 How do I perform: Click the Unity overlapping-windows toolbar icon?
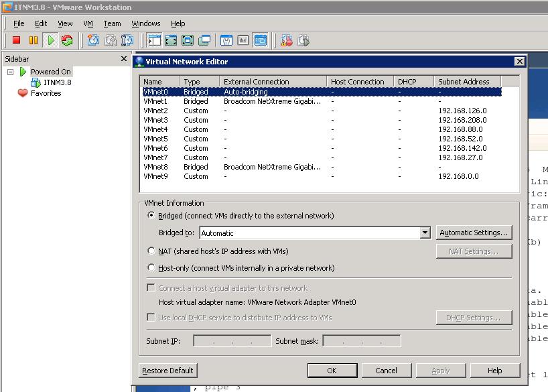coord(204,40)
